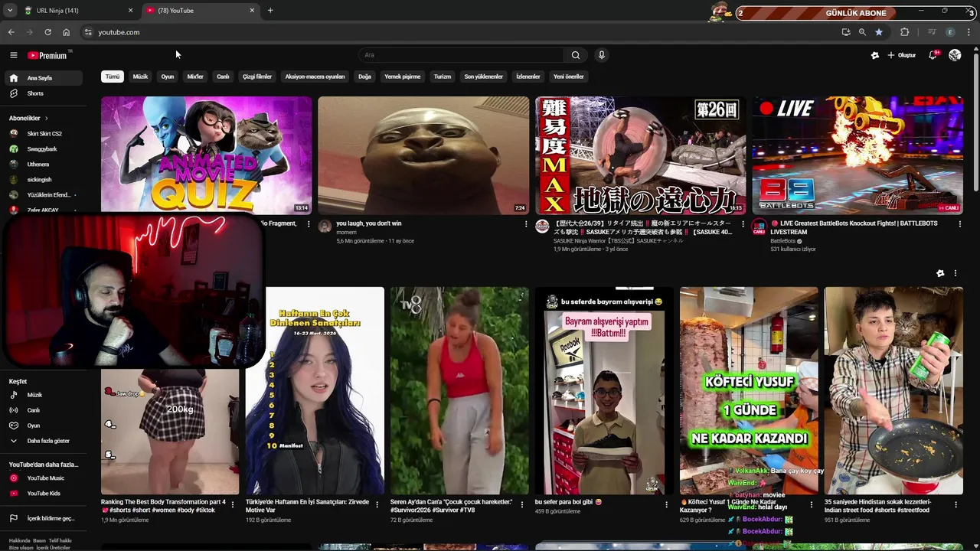This screenshot has width=980, height=551.
Task: Close the YouTube browser tab
Action: (x=252, y=11)
